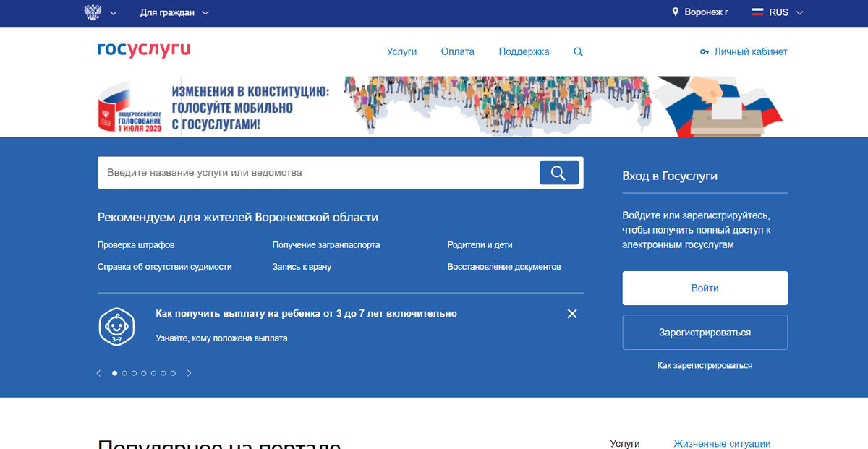868x449 pixels.
Task: Open "Как зарегистрироваться" help link
Action: pyautogui.click(x=705, y=365)
